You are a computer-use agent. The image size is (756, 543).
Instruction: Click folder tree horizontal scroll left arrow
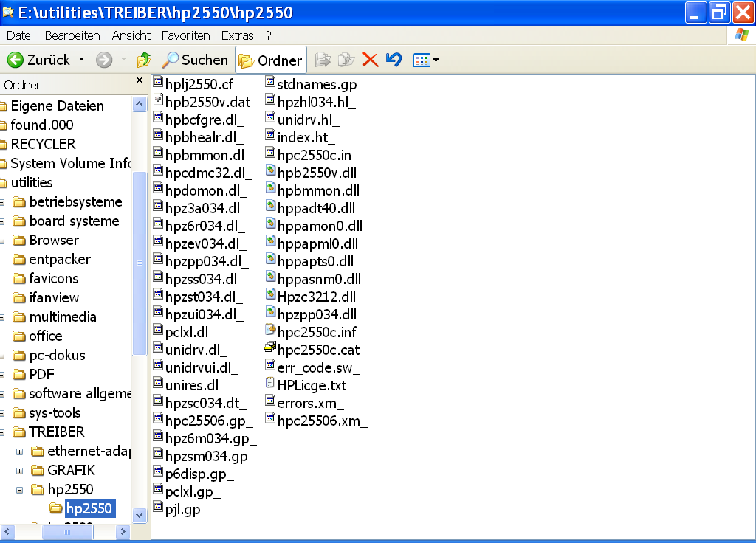[7, 531]
